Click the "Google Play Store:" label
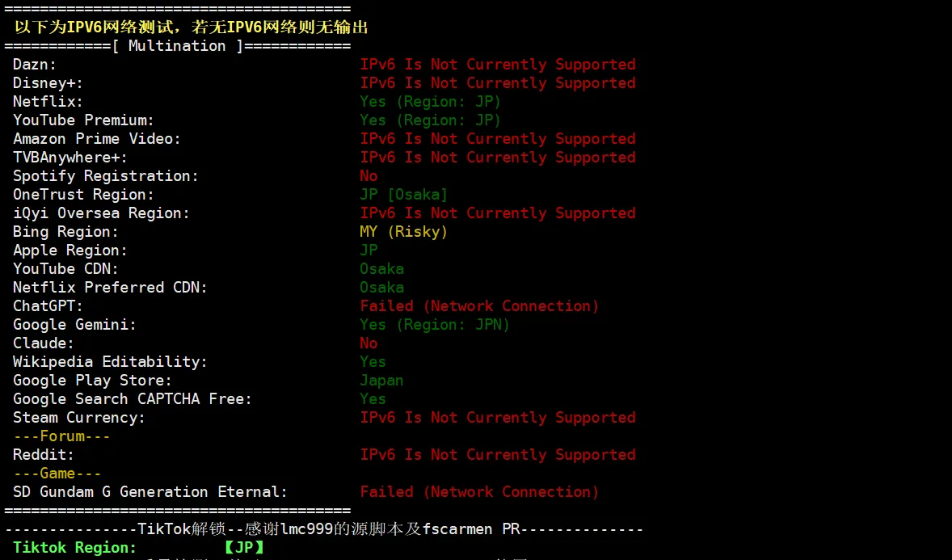The image size is (952, 560). 93,381
